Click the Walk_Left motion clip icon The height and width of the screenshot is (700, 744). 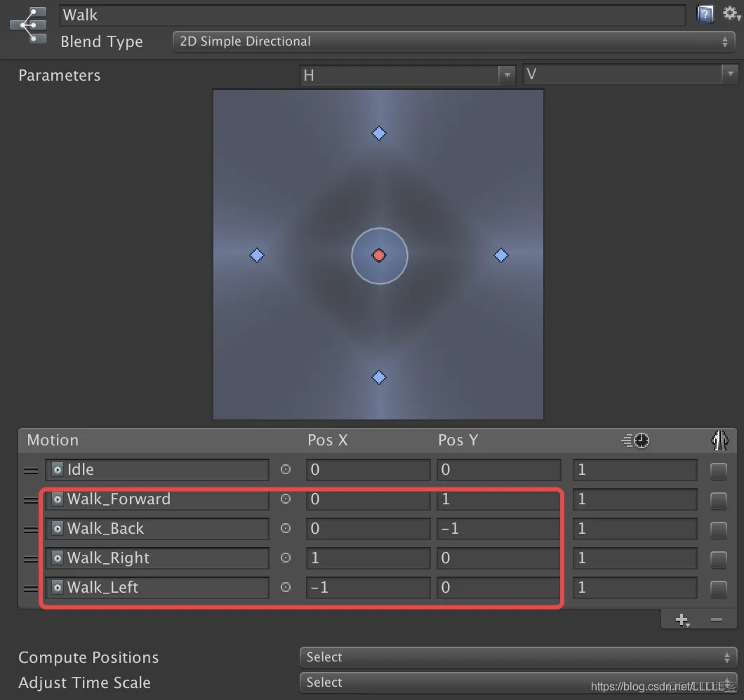tap(58, 587)
